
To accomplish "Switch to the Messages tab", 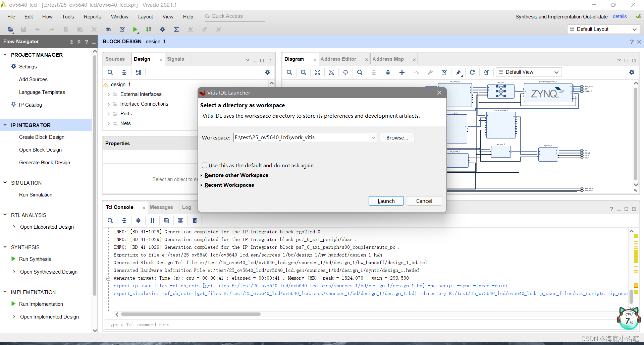I will pyautogui.click(x=161, y=207).
